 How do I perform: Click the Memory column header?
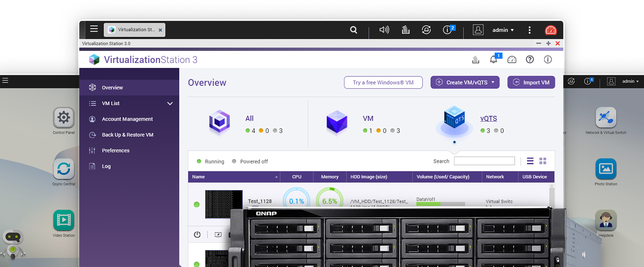330,177
